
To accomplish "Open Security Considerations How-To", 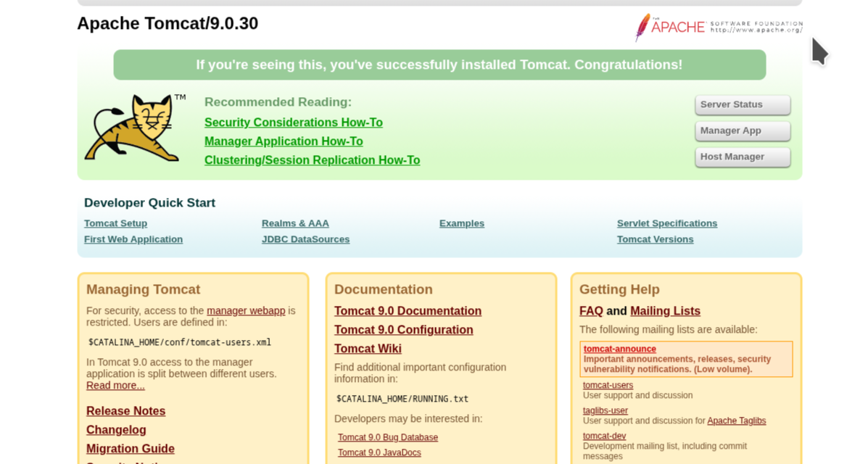I will coord(294,123).
